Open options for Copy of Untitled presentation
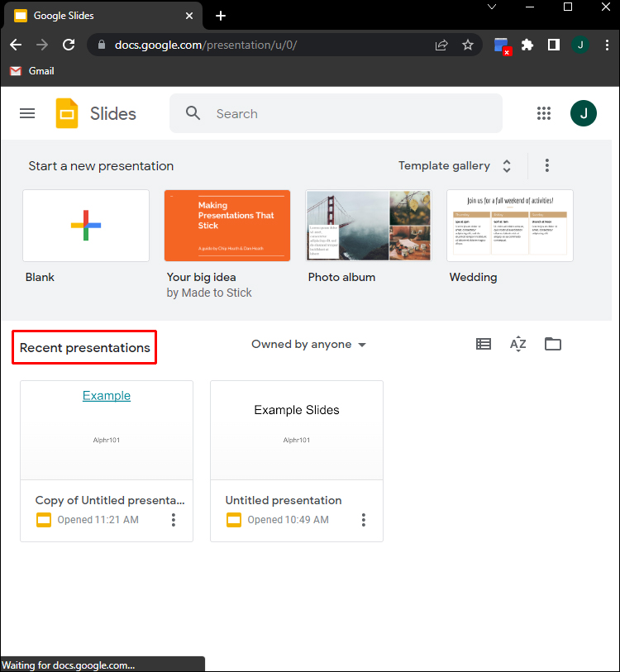The height and width of the screenshot is (672, 620). point(174,520)
